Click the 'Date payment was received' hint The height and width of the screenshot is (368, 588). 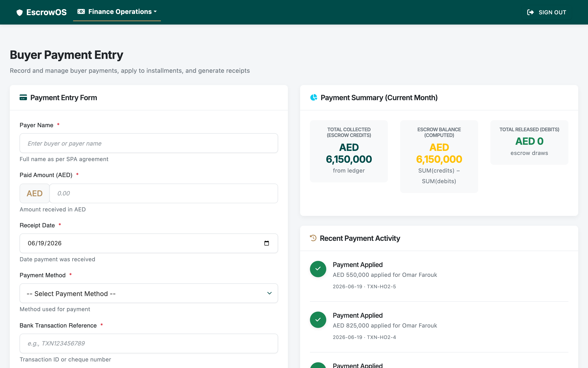click(x=57, y=259)
